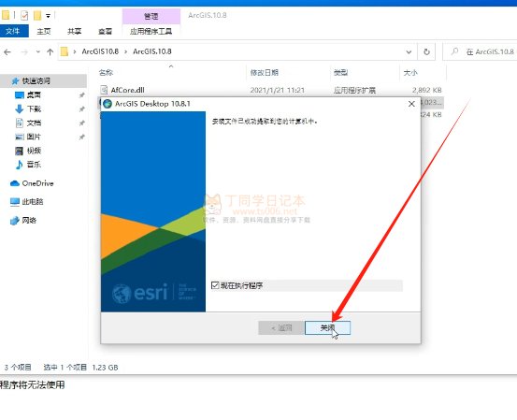Click the 下载 download arrow icon
This screenshot has height=420, width=517.
coord(20,109)
